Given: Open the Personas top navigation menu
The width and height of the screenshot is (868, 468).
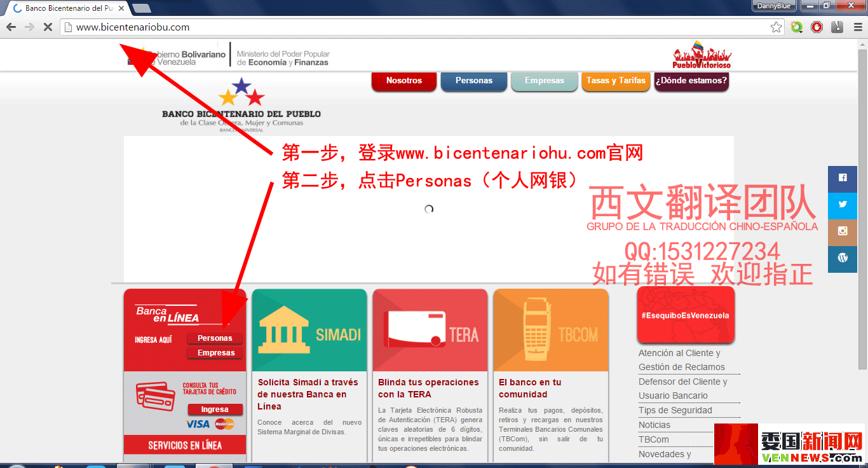Looking at the screenshot, I should pos(474,81).
